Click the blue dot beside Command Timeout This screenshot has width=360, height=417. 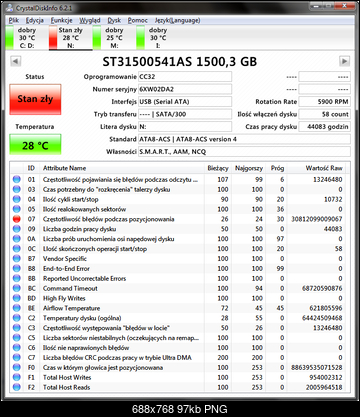16,288
